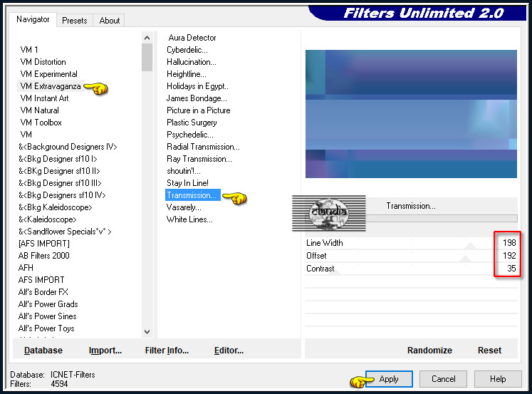Choose the Psychedelic... filter
The width and height of the screenshot is (532, 394).
190,135
